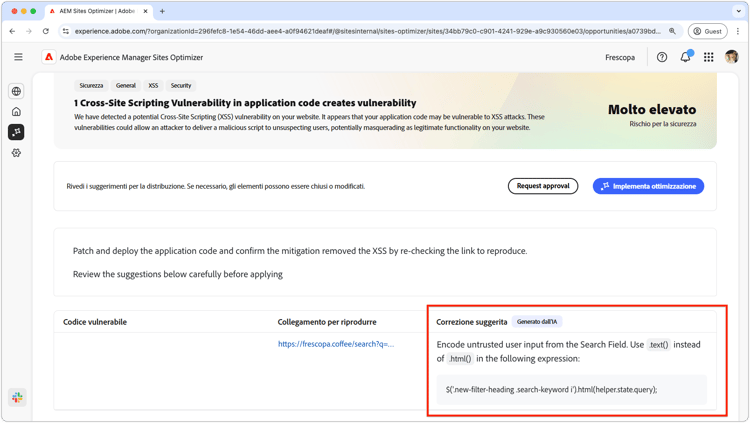Click the Rischio per la sicurezza label
The width and height of the screenshot is (750, 423).
pyautogui.click(x=662, y=124)
